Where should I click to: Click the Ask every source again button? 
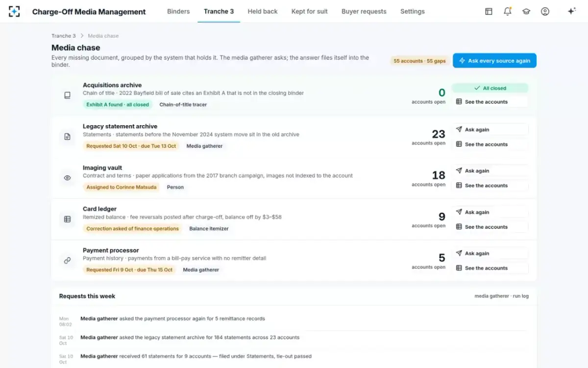point(494,61)
